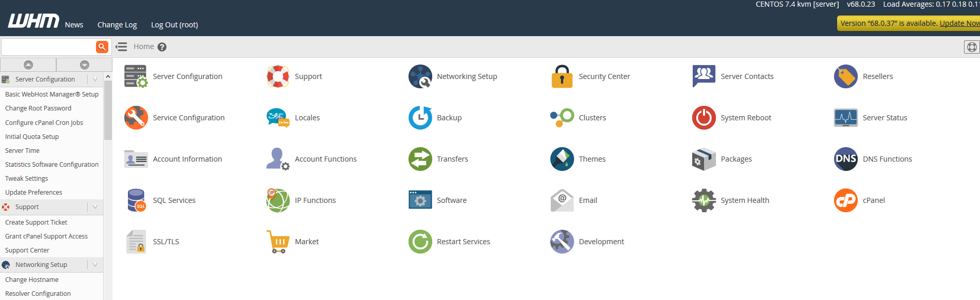Open IP Functions globe icon

point(278,200)
